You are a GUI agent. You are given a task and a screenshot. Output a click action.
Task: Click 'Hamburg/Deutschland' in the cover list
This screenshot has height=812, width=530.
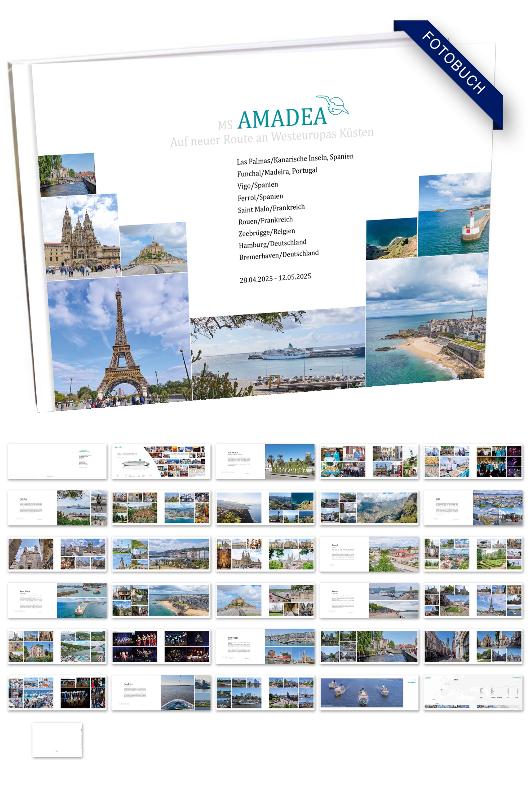(x=272, y=244)
